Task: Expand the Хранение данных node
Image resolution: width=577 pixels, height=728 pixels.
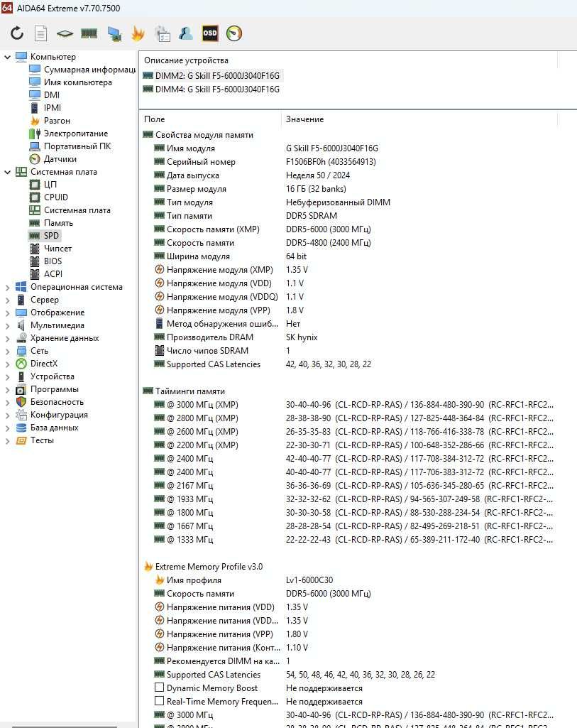Action: pos(7,338)
